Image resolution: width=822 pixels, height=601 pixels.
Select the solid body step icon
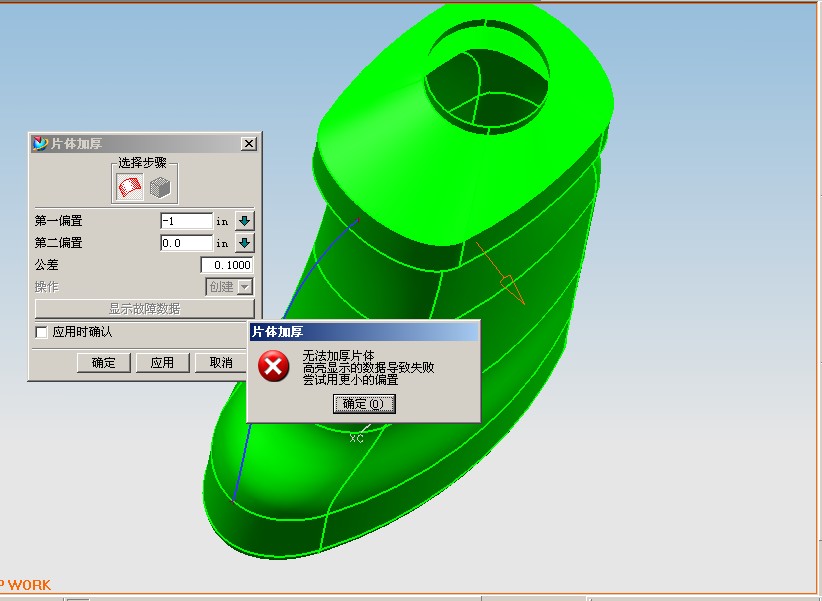coord(160,187)
